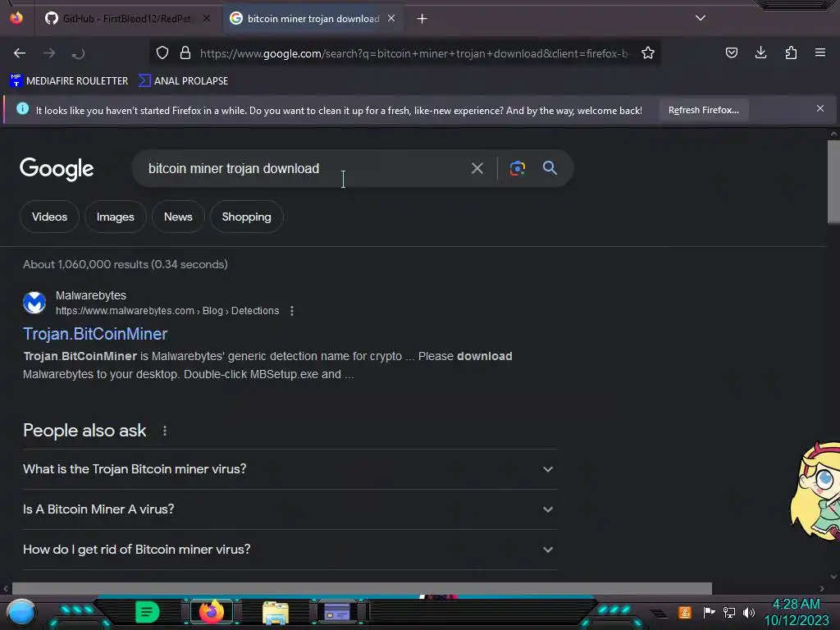
Task: Clear the Google search box with X
Action: point(477,168)
